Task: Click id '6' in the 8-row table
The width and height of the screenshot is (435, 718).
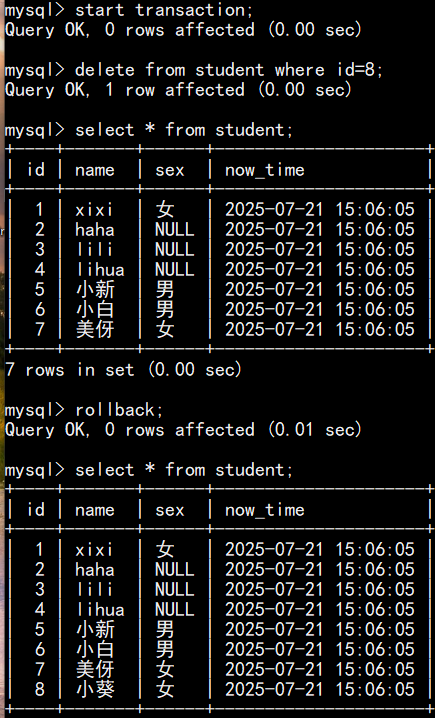Action: click(40, 649)
